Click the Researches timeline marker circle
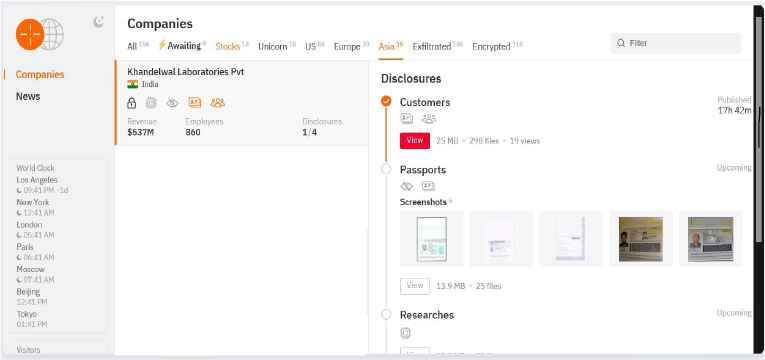Viewport: 765px width, 360px height. (386, 314)
